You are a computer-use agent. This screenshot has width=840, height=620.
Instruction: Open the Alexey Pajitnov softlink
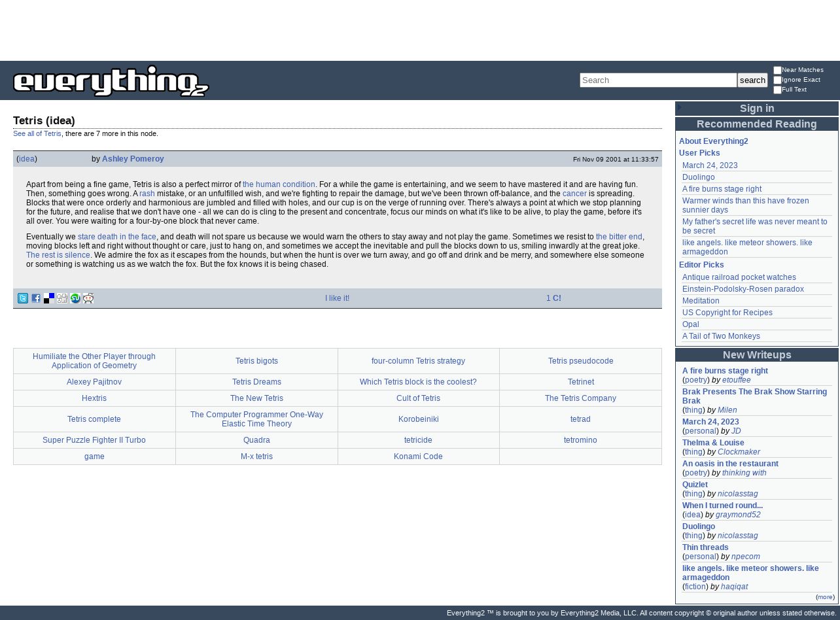[94, 382]
